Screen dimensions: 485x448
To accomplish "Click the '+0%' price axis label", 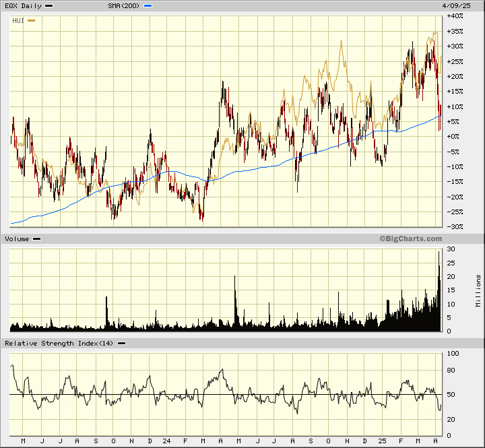I will point(453,137).
